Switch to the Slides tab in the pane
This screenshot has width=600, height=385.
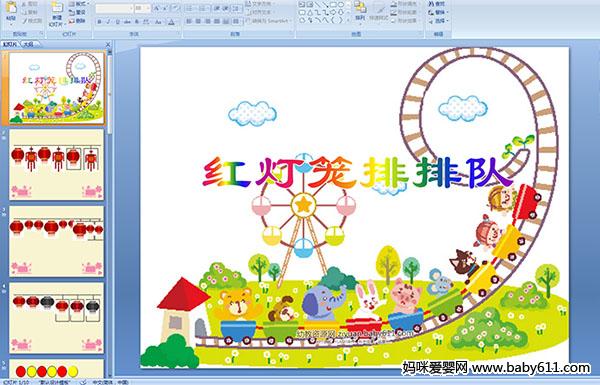click(10, 44)
